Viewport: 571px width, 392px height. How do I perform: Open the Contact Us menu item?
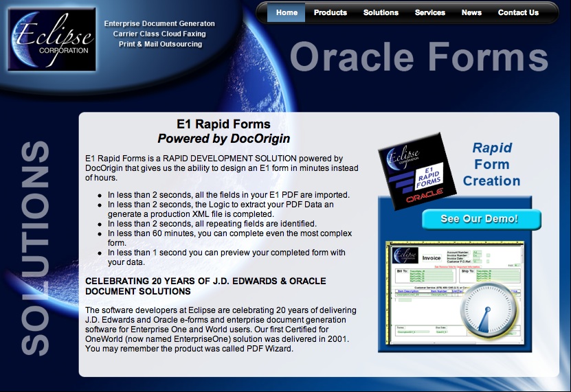[x=518, y=13]
